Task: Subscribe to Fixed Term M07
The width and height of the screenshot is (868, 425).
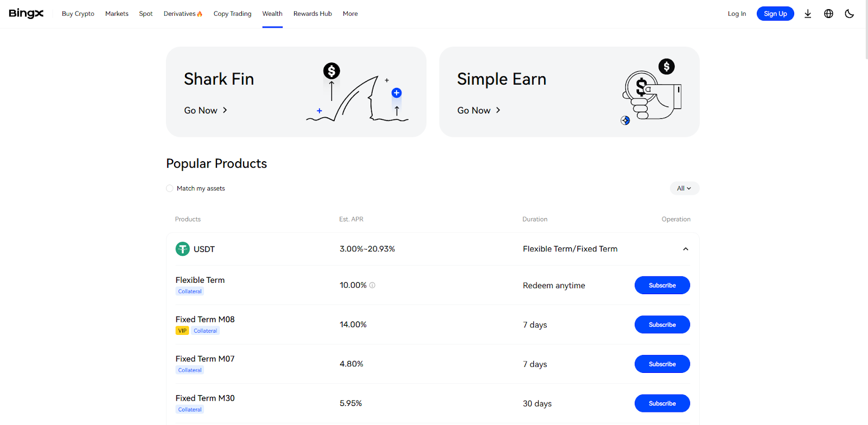Action: tap(662, 364)
